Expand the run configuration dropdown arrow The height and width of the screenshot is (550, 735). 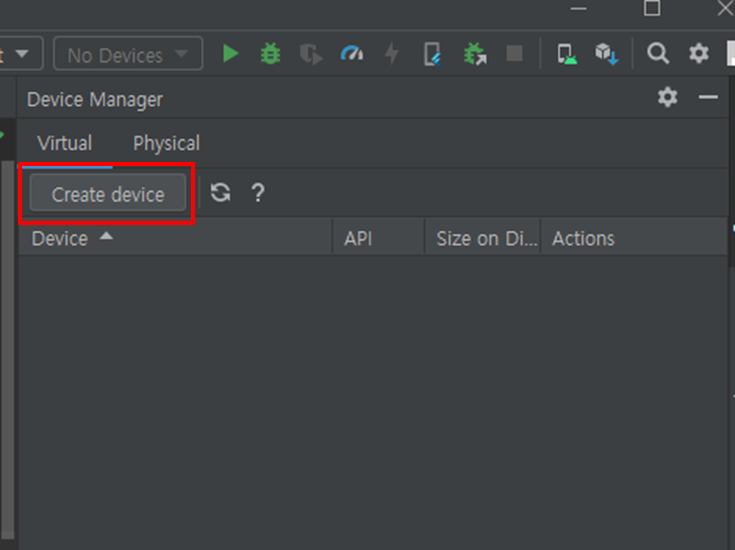(22, 53)
